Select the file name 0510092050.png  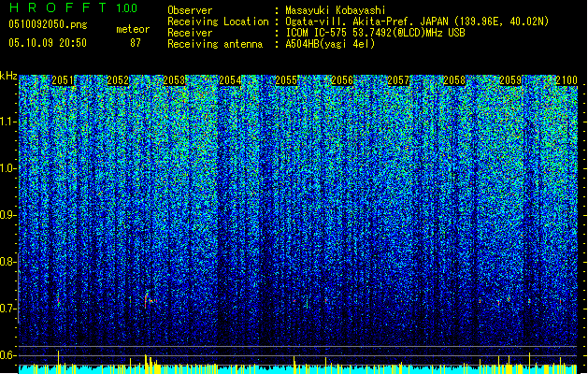click(x=48, y=24)
